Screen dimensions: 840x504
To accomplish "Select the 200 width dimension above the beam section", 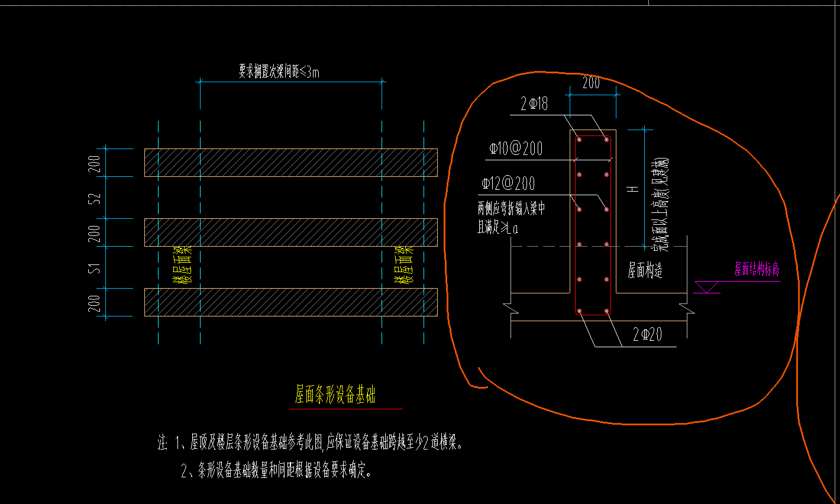I will [592, 83].
